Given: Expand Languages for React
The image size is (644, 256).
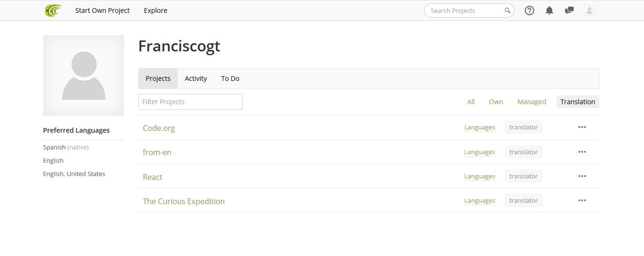Looking at the screenshot, I should [x=480, y=177].
